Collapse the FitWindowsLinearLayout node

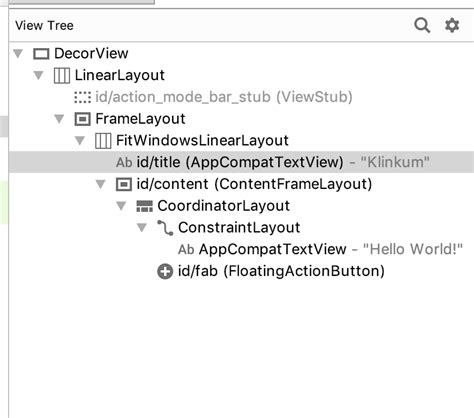[x=80, y=141]
